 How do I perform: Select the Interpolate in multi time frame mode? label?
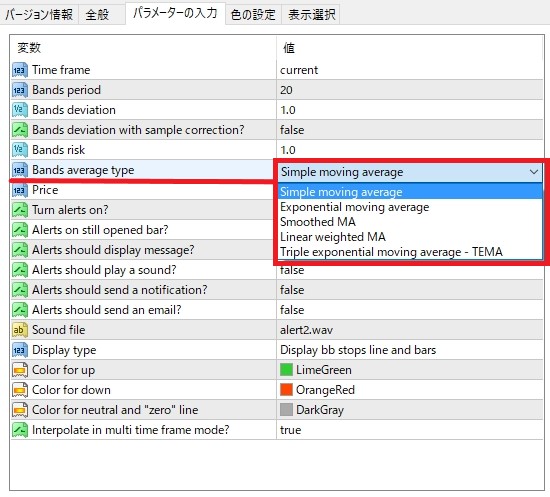click(130, 430)
